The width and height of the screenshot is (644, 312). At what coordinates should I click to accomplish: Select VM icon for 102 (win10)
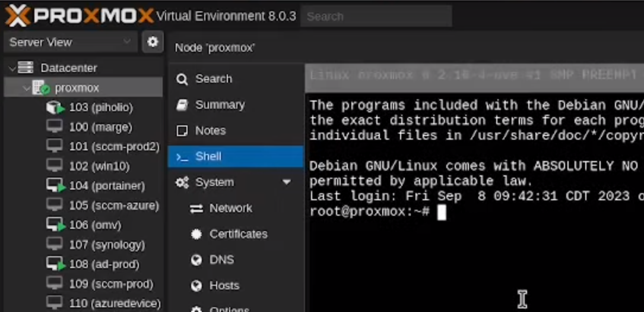[x=54, y=166]
